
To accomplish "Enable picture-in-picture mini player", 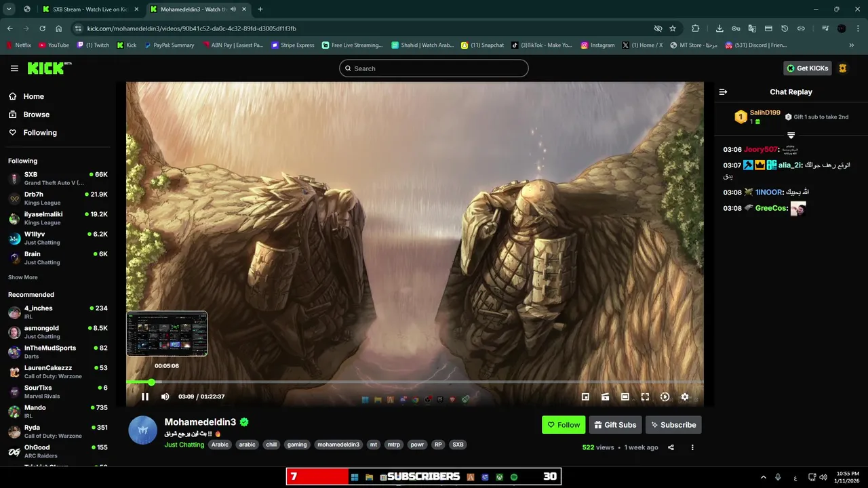I will (x=585, y=397).
